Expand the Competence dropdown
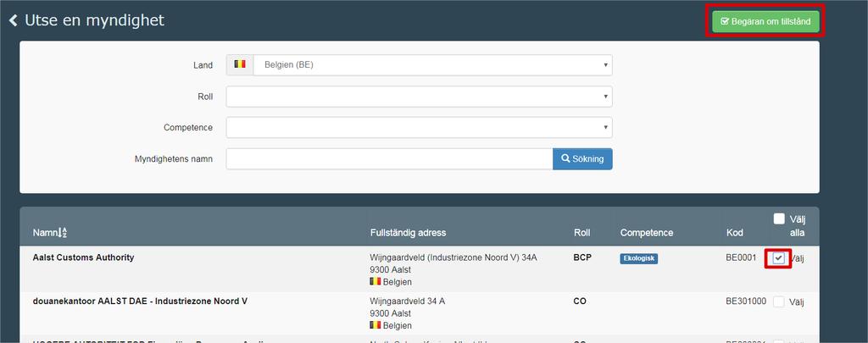The height and width of the screenshot is (343, 868). [x=419, y=127]
